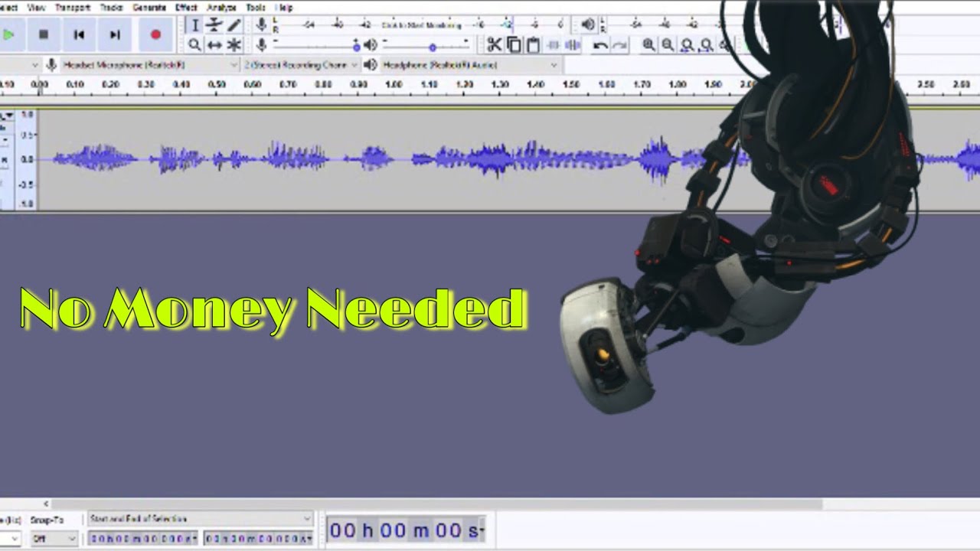Adjust the recording volume slider
Screen dimensions: 980x551
[x=356, y=47]
